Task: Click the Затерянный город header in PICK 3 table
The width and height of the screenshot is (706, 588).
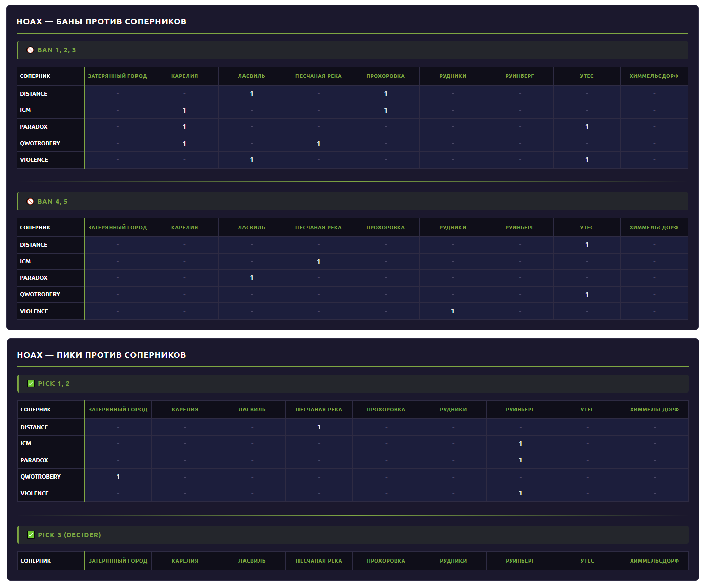Action: [118, 561]
